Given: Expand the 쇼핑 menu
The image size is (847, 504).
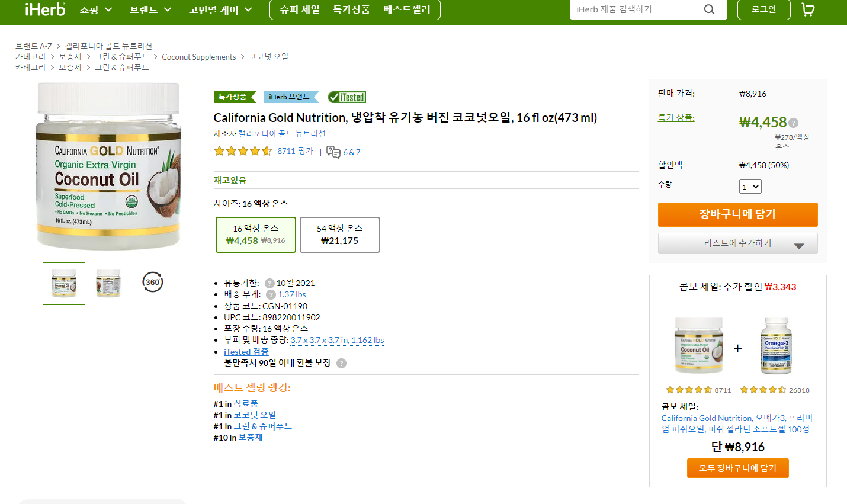Looking at the screenshot, I should (96, 9).
